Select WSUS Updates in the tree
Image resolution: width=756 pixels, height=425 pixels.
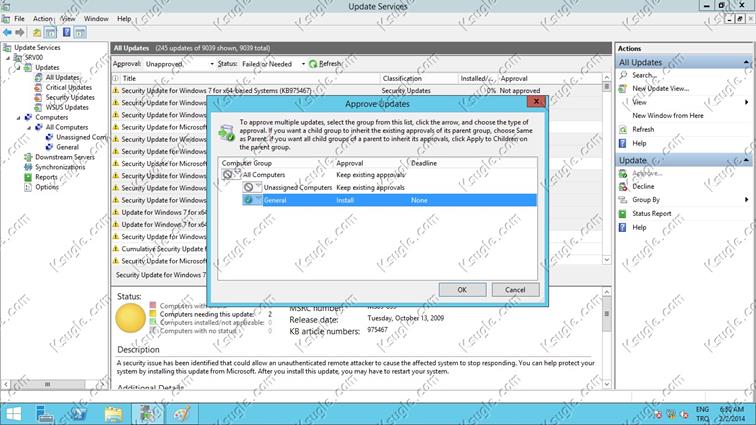pos(67,108)
